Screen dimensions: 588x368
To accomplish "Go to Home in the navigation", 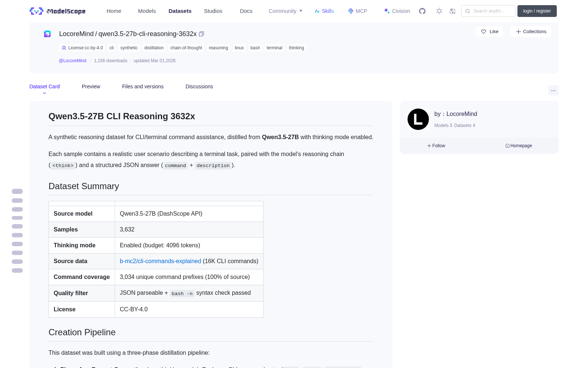I will point(114,11).
